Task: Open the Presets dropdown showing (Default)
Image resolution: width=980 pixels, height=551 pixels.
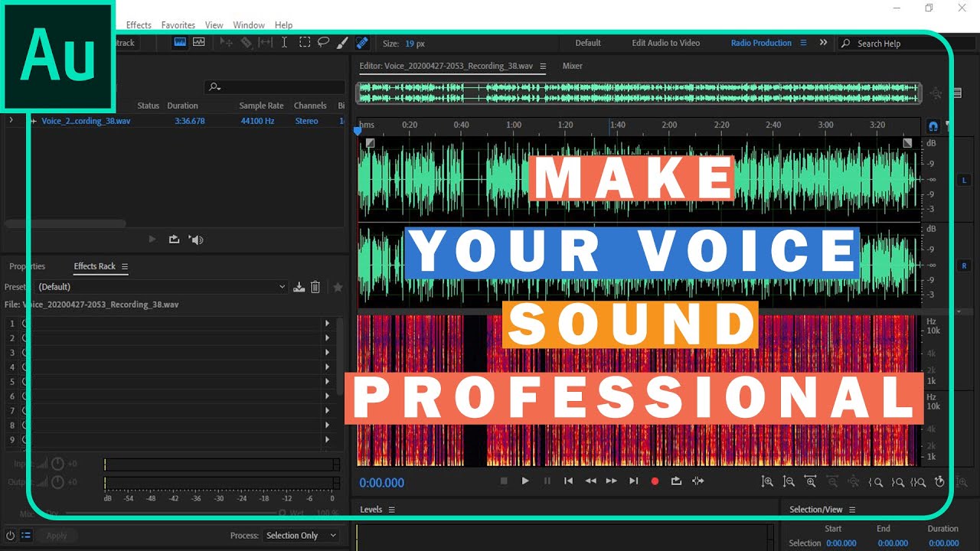Action: pos(162,287)
